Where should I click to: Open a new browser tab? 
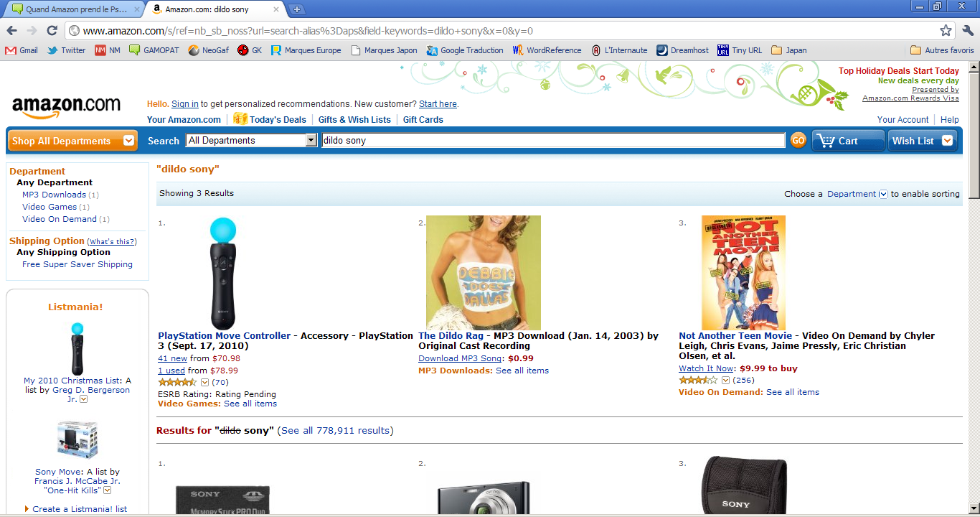coord(297,9)
